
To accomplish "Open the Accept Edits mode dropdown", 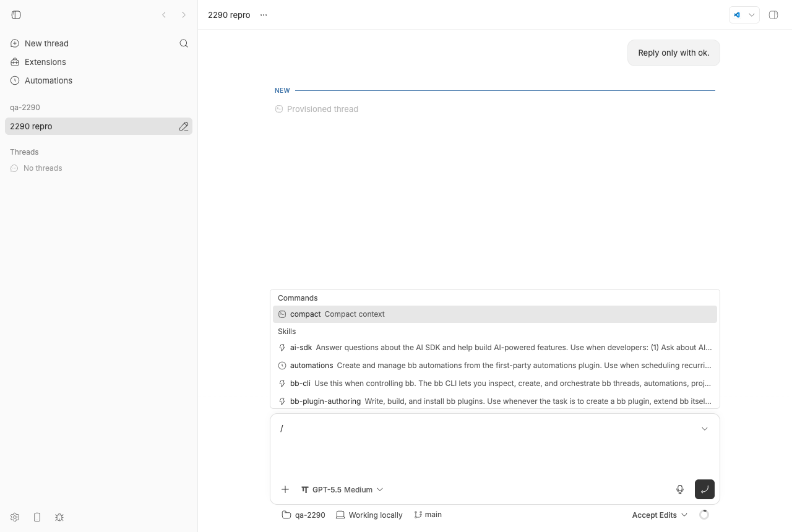I will (x=660, y=515).
